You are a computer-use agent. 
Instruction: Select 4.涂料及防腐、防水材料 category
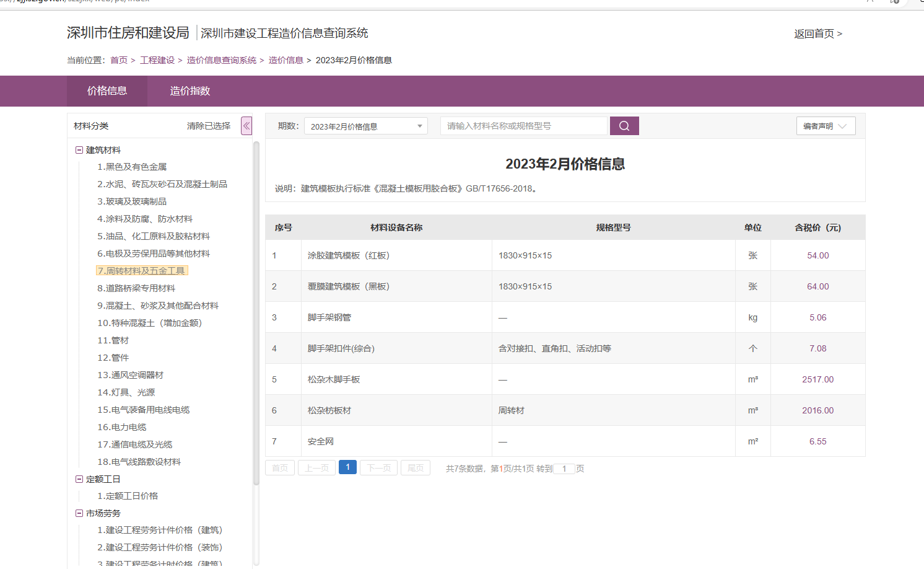pos(145,219)
